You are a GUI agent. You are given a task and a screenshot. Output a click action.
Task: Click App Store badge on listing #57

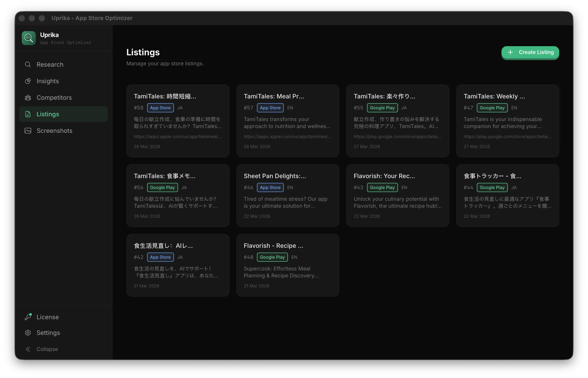point(270,108)
